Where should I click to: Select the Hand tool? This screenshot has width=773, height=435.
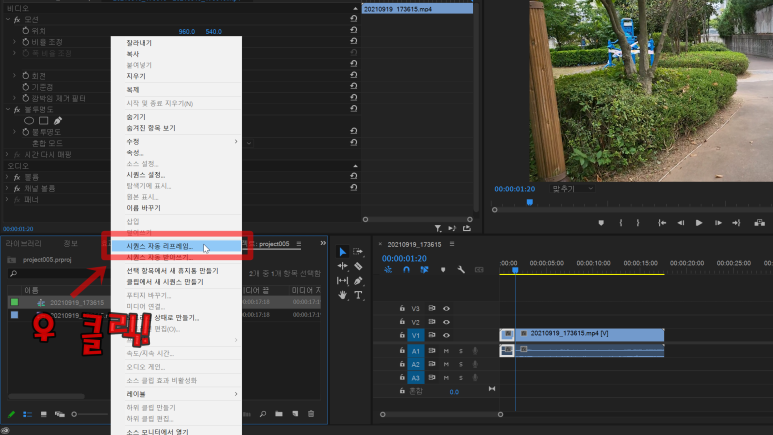(343, 295)
